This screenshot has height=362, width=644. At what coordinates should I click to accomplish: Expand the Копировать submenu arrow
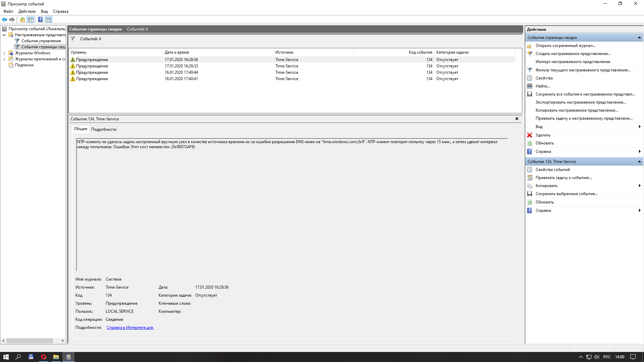[x=640, y=186]
